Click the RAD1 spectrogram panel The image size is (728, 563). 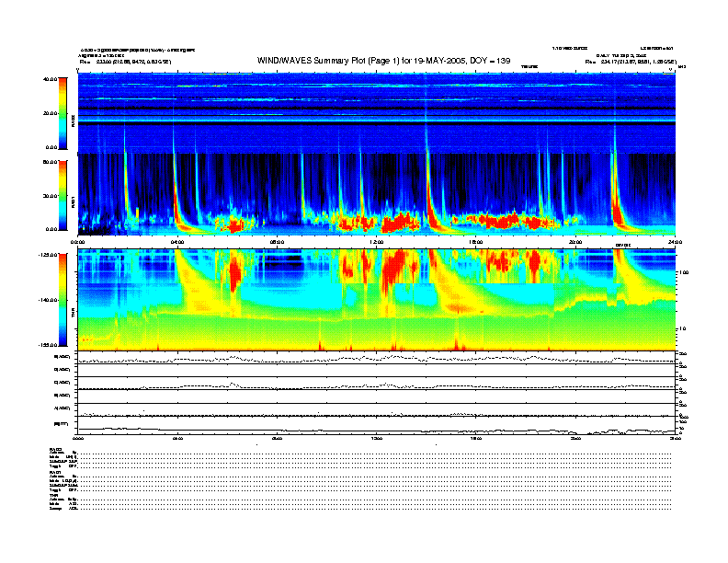[377, 194]
